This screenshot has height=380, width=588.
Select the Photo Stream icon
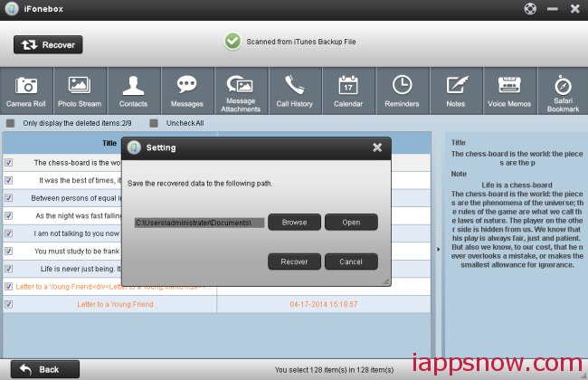(81, 91)
